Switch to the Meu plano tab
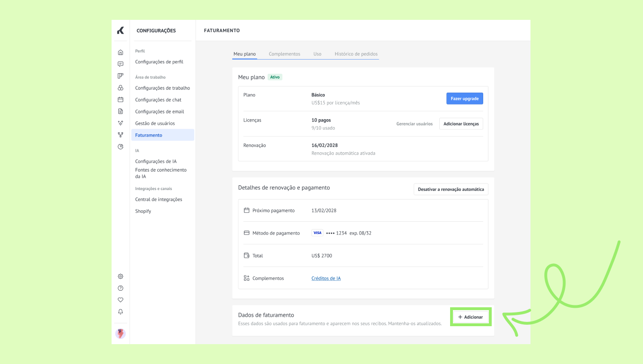This screenshot has height=364, width=643. [244, 54]
